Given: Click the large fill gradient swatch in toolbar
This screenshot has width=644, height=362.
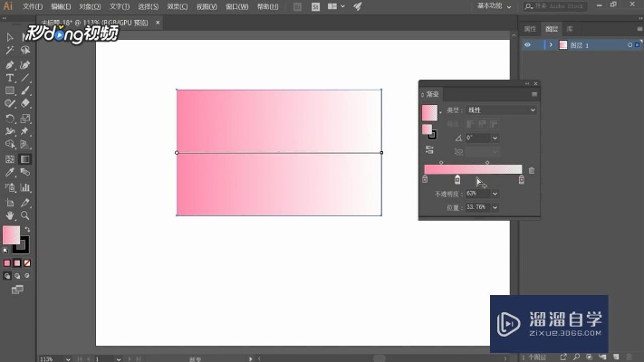Looking at the screenshot, I should [x=11, y=234].
